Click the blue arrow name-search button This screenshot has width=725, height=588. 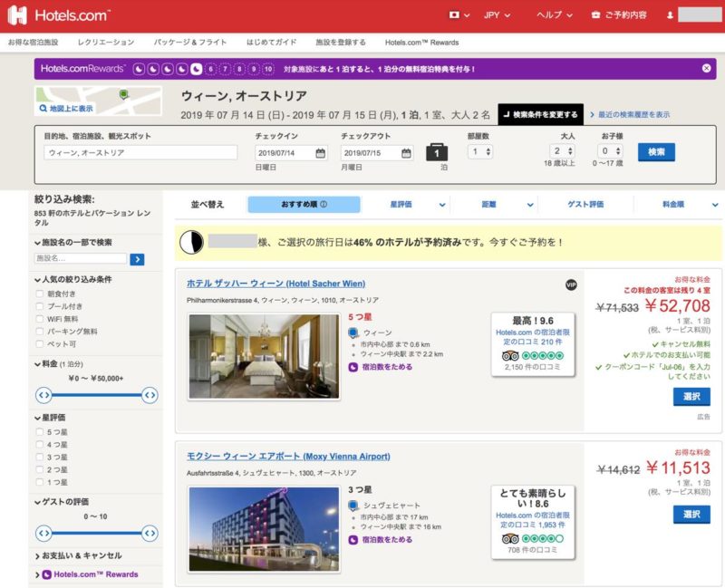137,259
